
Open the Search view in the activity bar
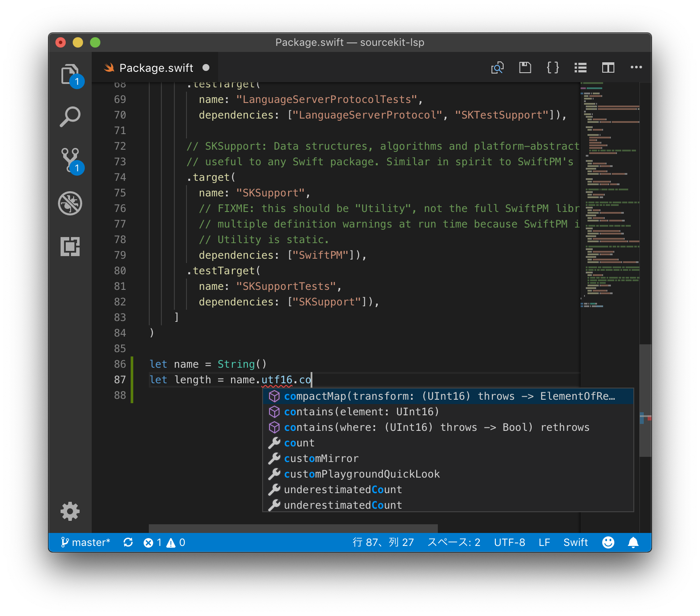[71, 115]
